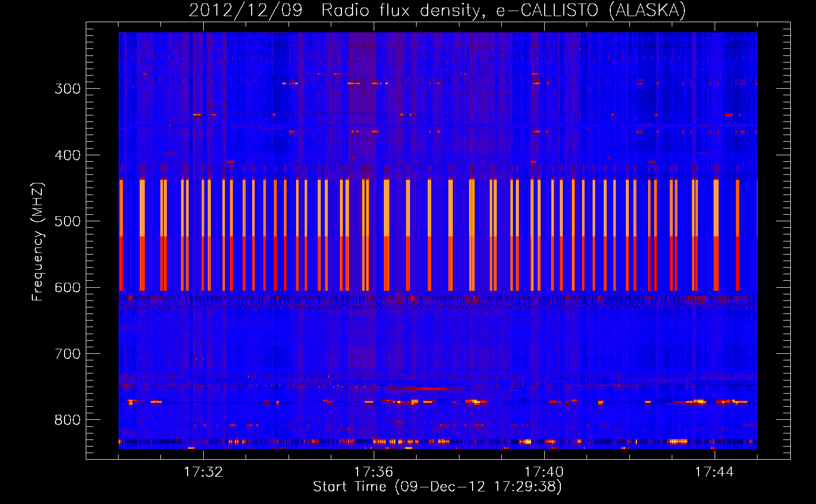Click the 700 frequency tick label

[x=68, y=354]
